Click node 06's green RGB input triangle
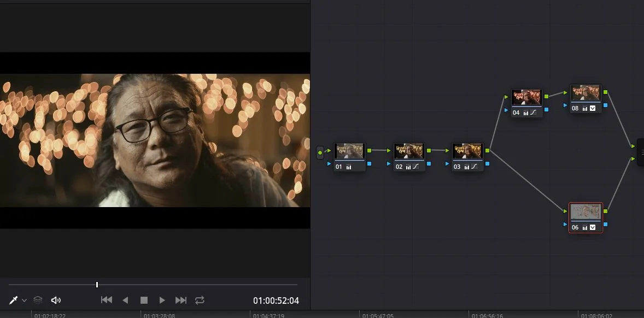Viewport: 644px width, 318px height. coord(566,211)
